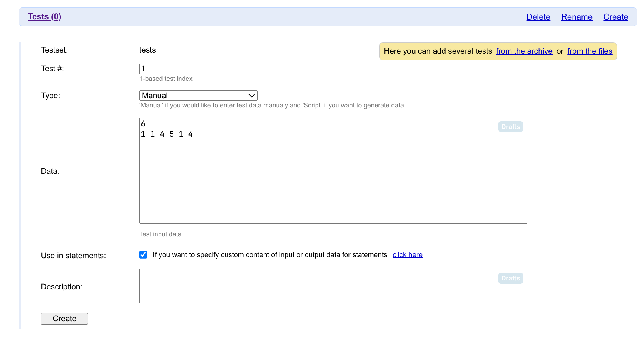This screenshot has height=356, width=644.
Task: Click the 'Description:' field label
Action: tap(61, 287)
